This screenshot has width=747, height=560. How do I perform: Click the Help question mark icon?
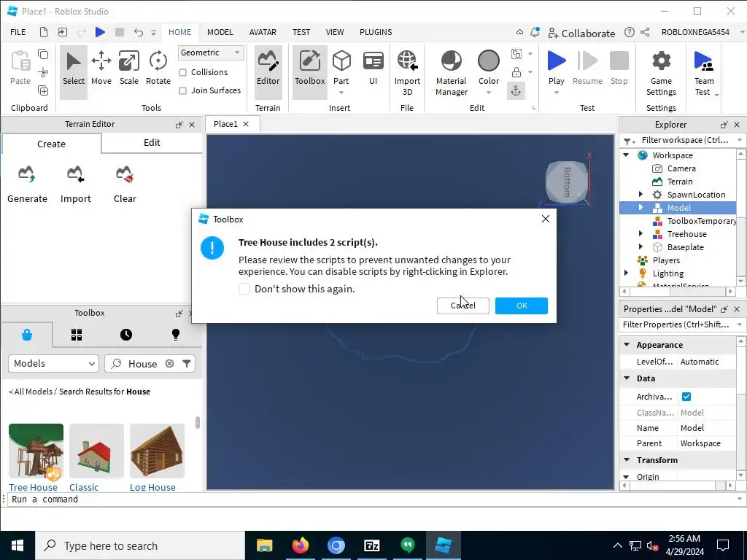click(630, 32)
